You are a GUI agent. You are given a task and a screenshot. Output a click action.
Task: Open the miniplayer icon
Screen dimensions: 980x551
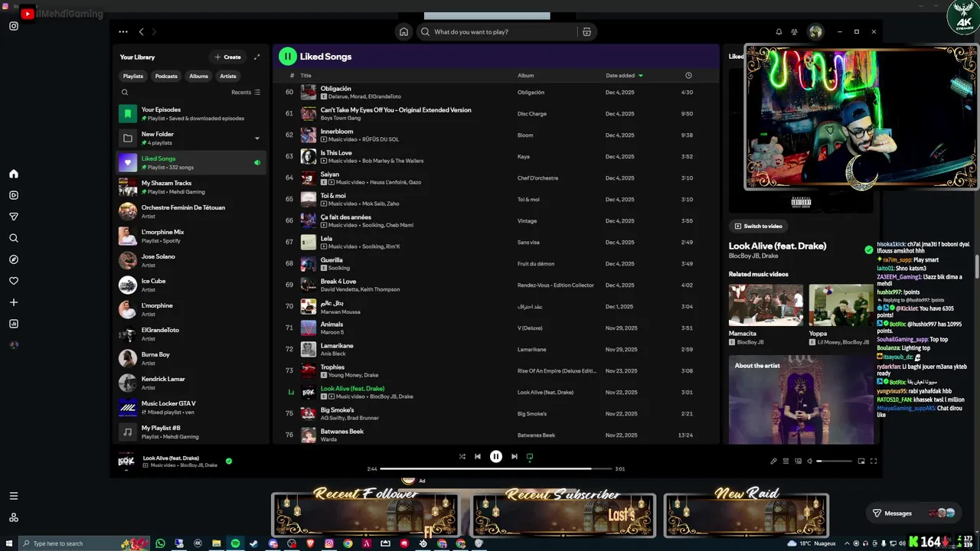pyautogui.click(x=861, y=461)
